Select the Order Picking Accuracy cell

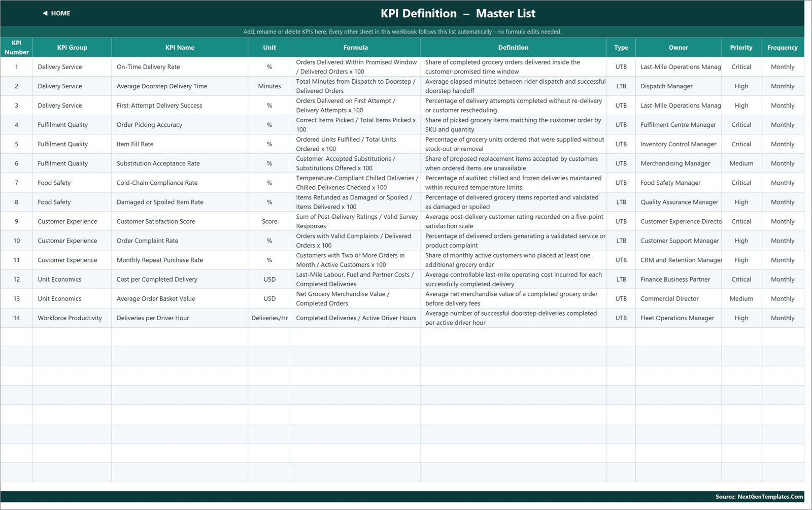180,125
